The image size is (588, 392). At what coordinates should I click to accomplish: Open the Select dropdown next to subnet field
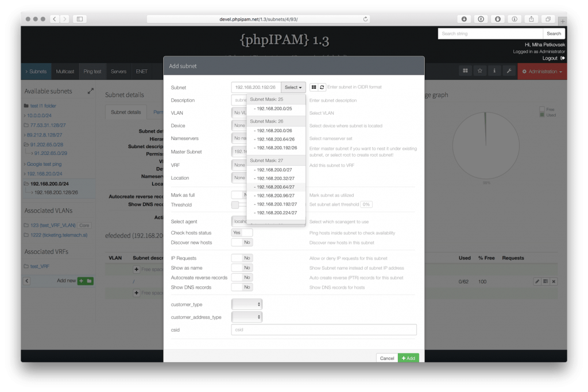click(x=293, y=87)
